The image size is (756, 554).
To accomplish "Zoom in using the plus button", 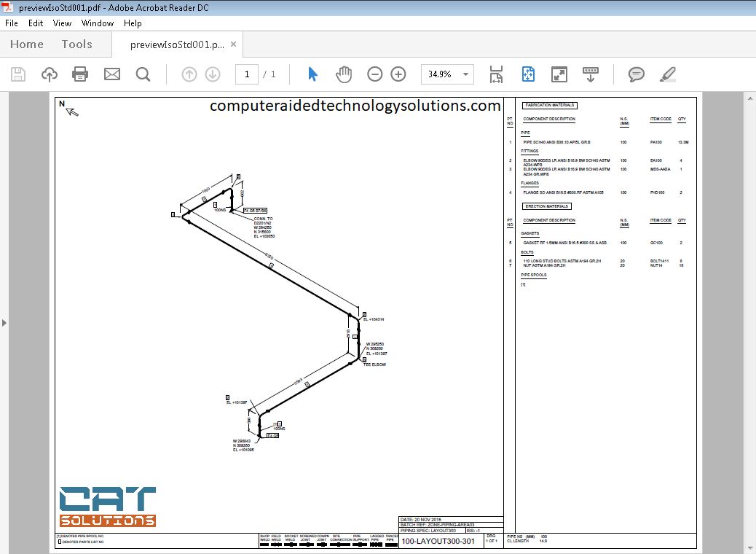I will [x=398, y=74].
